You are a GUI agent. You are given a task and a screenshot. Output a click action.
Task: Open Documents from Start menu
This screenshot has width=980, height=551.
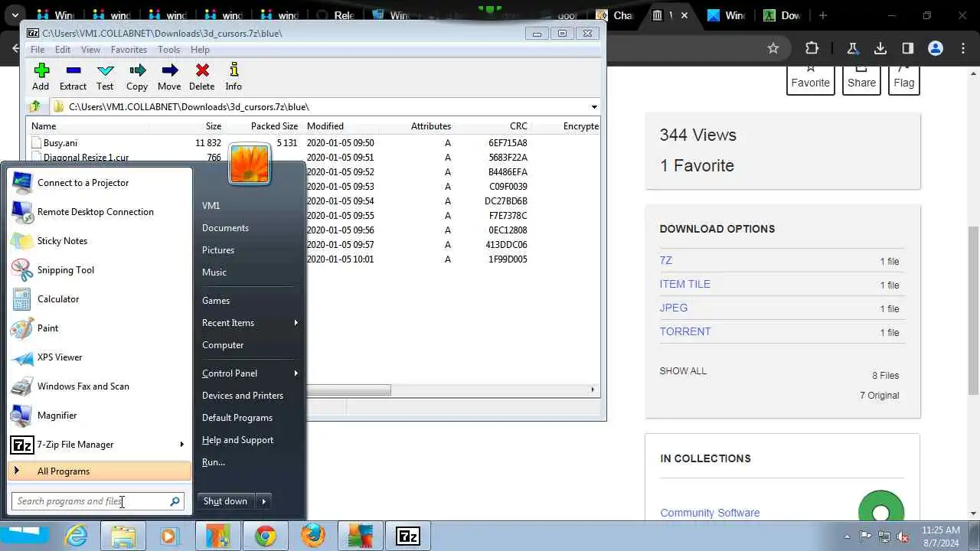click(x=225, y=228)
